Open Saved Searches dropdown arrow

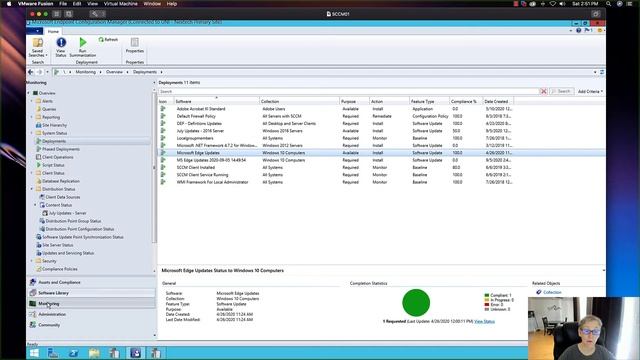[x=47, y=55]
